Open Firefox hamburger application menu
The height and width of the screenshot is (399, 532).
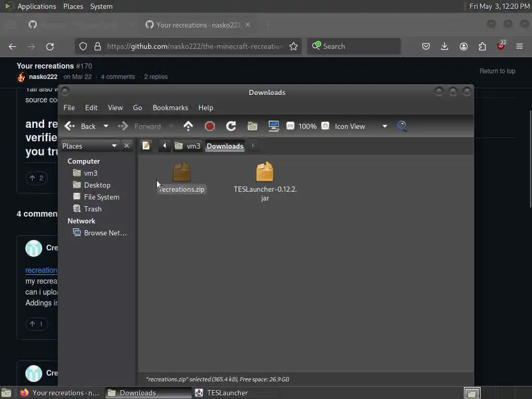(x=520, y=46)
